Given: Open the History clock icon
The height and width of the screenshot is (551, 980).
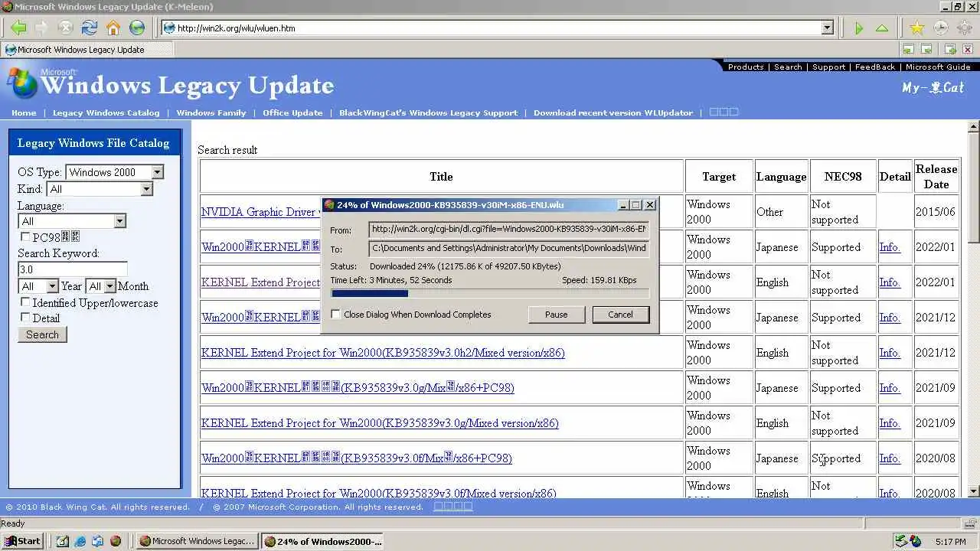Looking at the screenshot, I should [x=940, y=28].
